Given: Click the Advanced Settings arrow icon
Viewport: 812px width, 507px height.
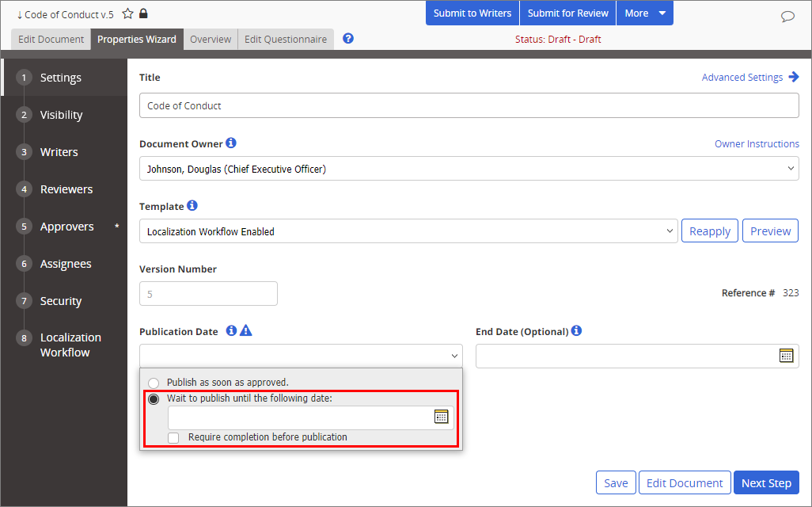Looking at the screenshot, I should 793,77.
